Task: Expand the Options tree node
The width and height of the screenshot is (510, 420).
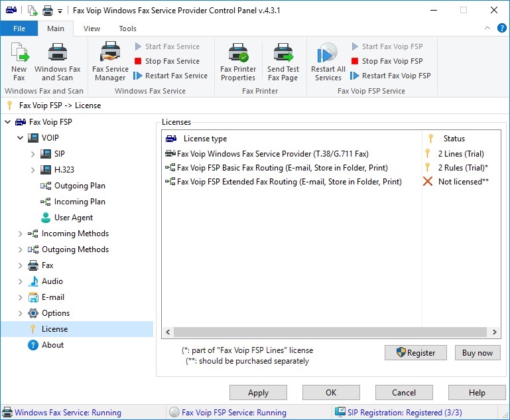Action: click(20, 313)
